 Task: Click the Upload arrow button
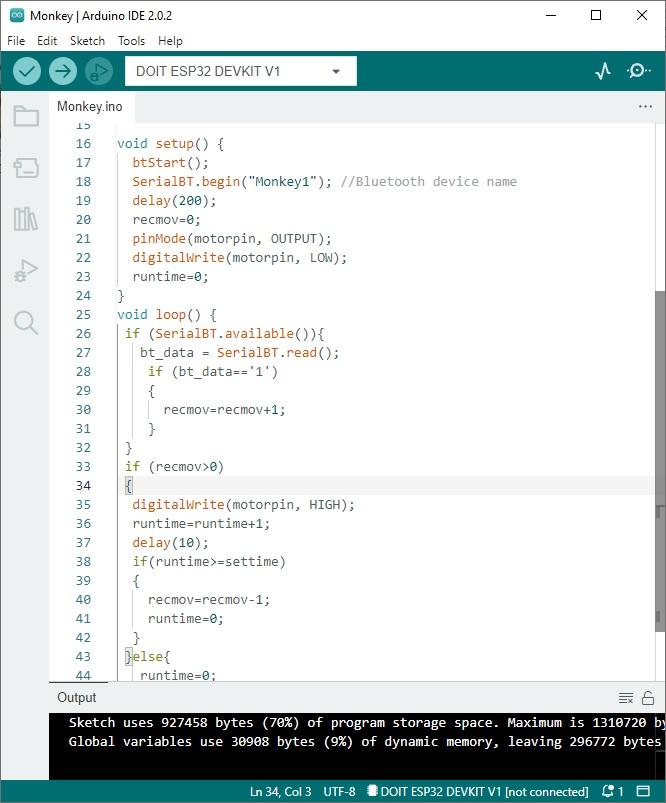coord(63,71)
